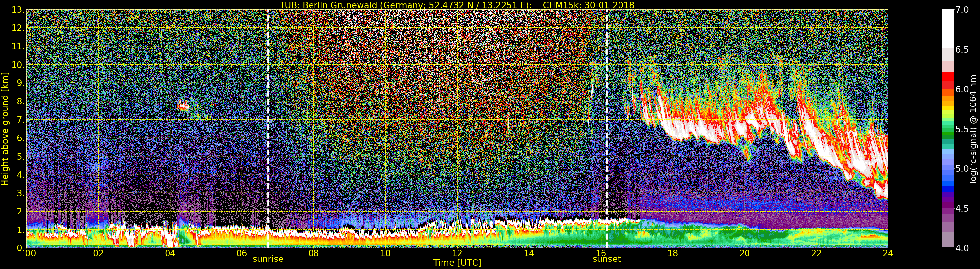Select height-axis tick '7.'
The width and height of the screenshot is (980, 269).
tap(21, 120)
